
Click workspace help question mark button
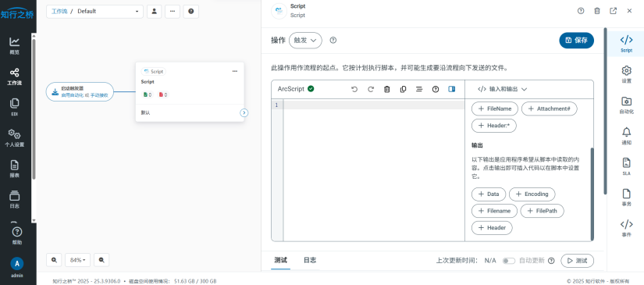click(191, 12)
